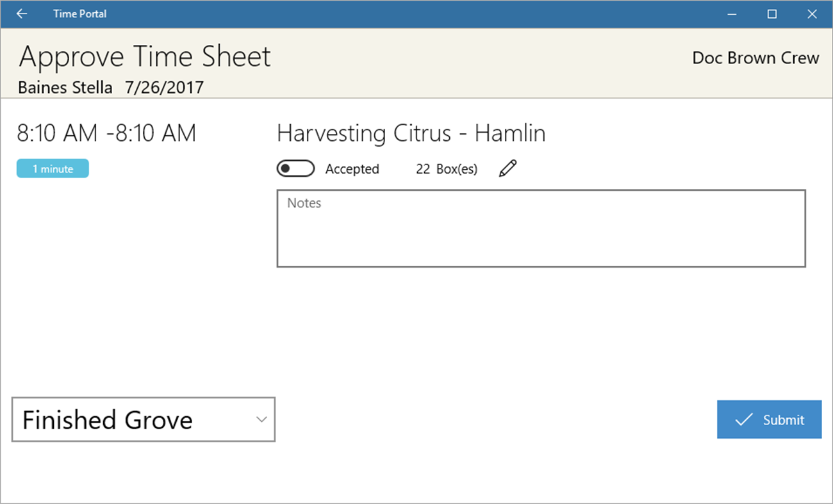This screenshot has width=833, height=504.
Task: Select the 8:10 AM time range
Action: (x=106, y=133)
